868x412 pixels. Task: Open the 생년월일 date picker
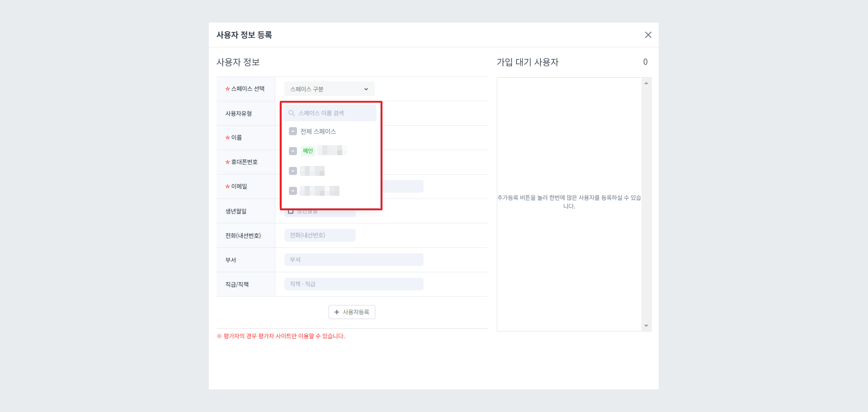pos(320,211)
